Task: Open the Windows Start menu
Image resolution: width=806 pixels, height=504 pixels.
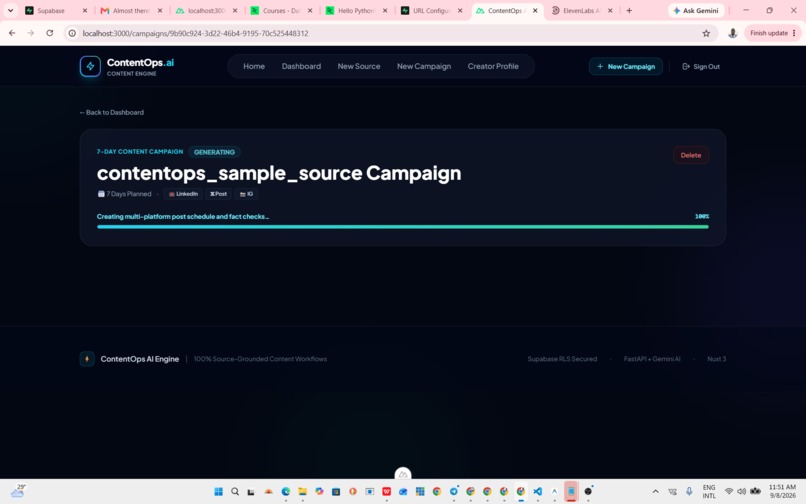Action: (218, 492)
